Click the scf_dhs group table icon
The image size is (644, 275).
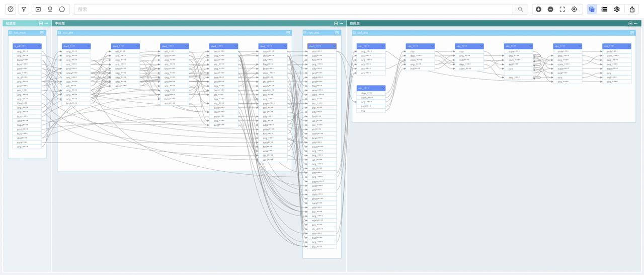tap(354, 32)
